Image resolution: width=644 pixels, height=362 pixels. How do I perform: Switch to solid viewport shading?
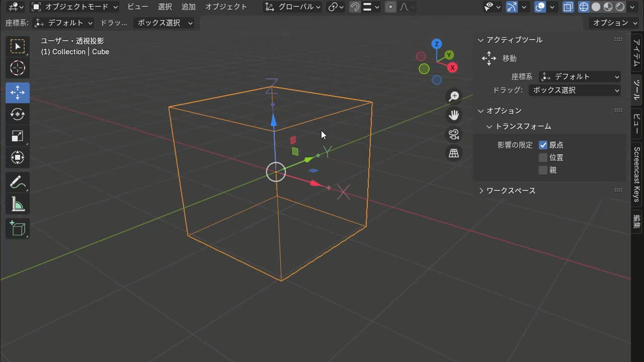coord(596,7)
